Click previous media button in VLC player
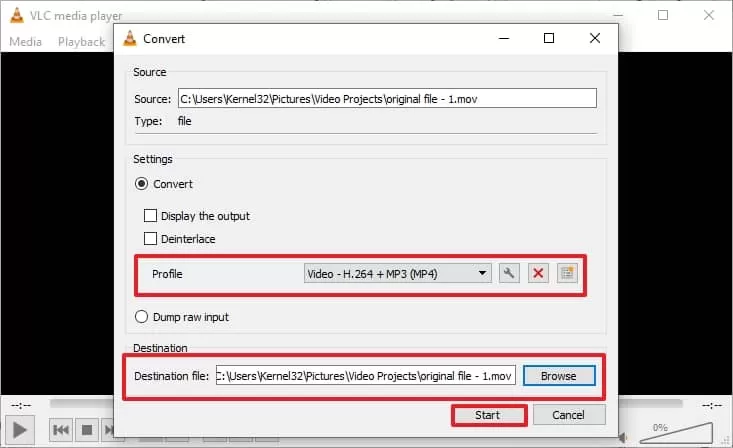Image resolution: width=733 pixels, height=448 pixels. (61, 430)
